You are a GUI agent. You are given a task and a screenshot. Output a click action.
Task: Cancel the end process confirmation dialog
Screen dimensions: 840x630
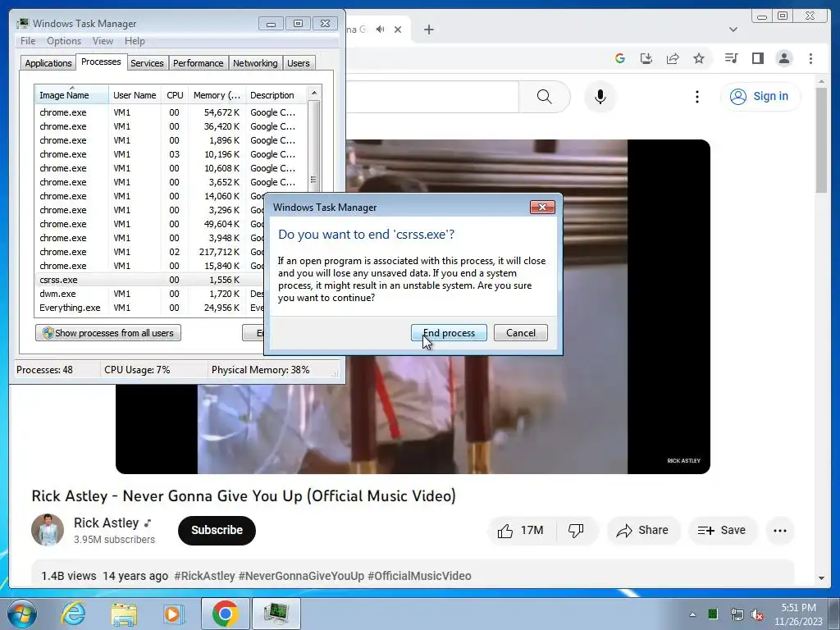(520, 333)
